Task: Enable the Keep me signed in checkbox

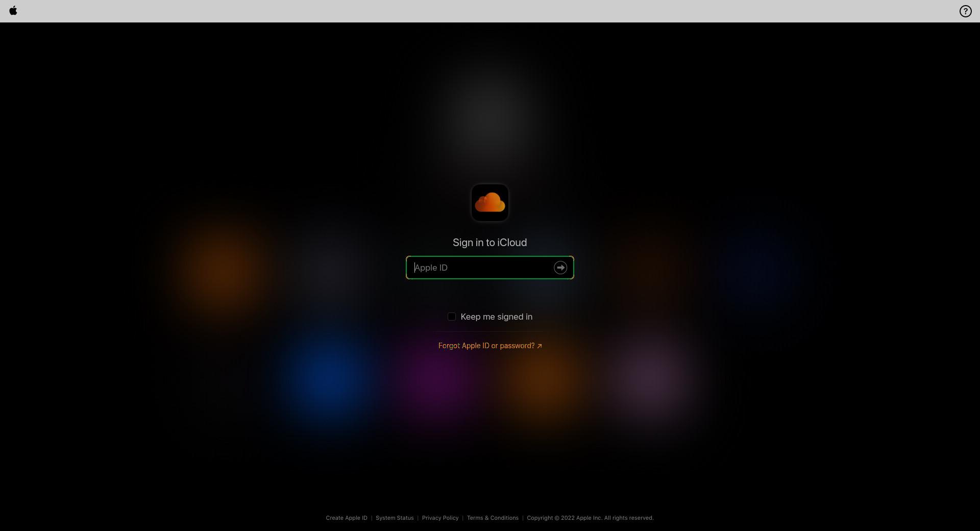Action: [x=452, y=317]
